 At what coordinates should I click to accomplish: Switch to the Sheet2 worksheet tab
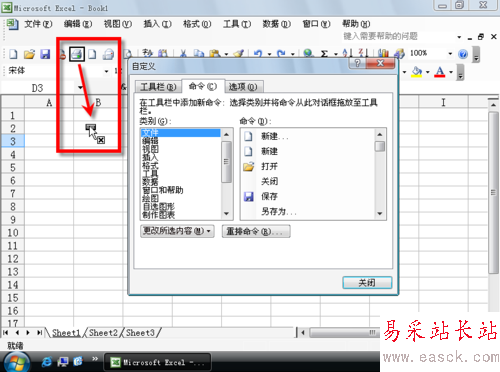click(103, 333)
